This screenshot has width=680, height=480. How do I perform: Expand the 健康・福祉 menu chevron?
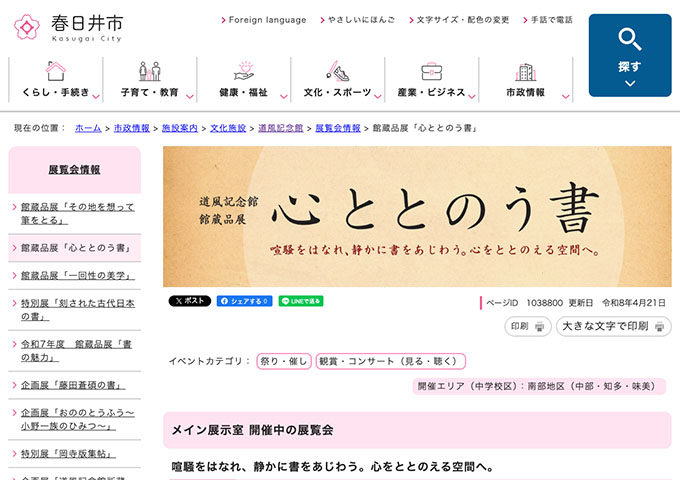point(284,96)
